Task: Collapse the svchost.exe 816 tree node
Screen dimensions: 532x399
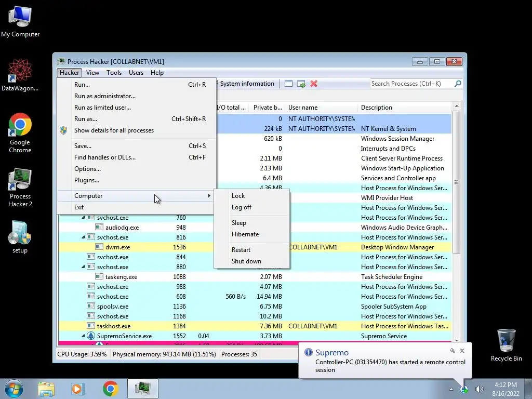Action: coord(83,237)
